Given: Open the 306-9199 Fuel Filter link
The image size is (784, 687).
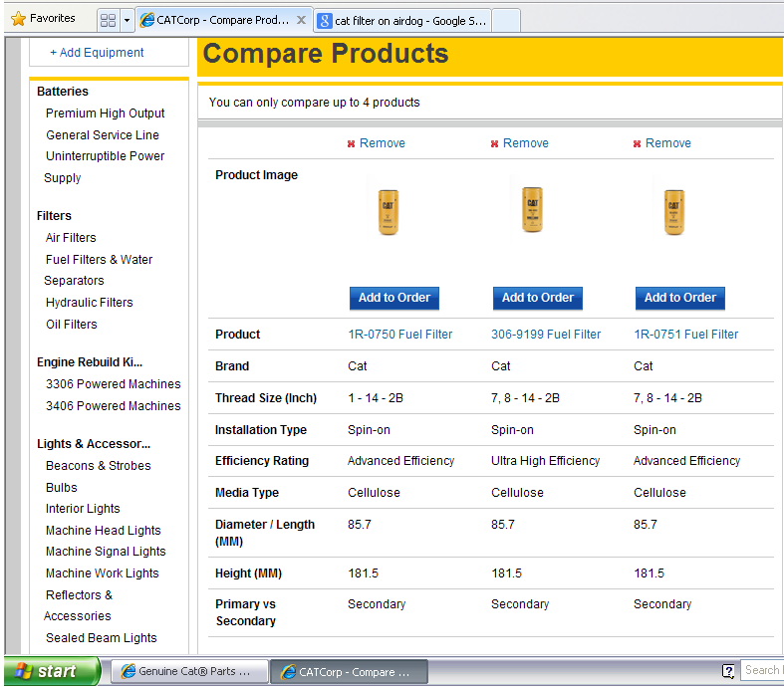Looking at the screenshot, I should [x=546, y=335].
